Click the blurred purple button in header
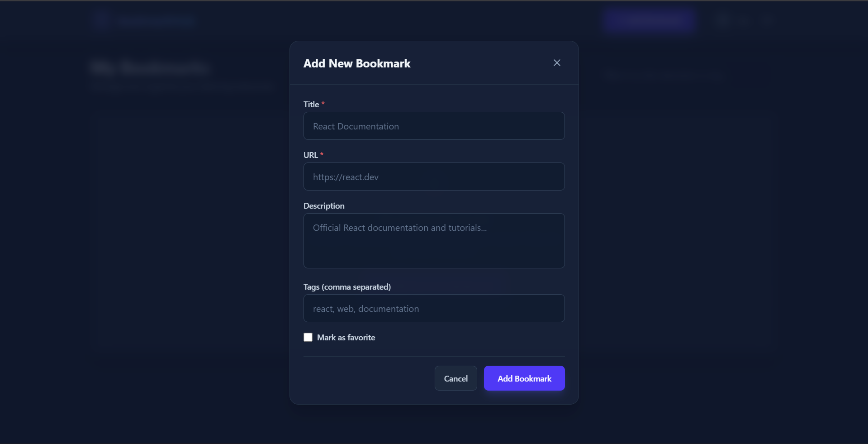The image size is (868, 444). [650, 20]
